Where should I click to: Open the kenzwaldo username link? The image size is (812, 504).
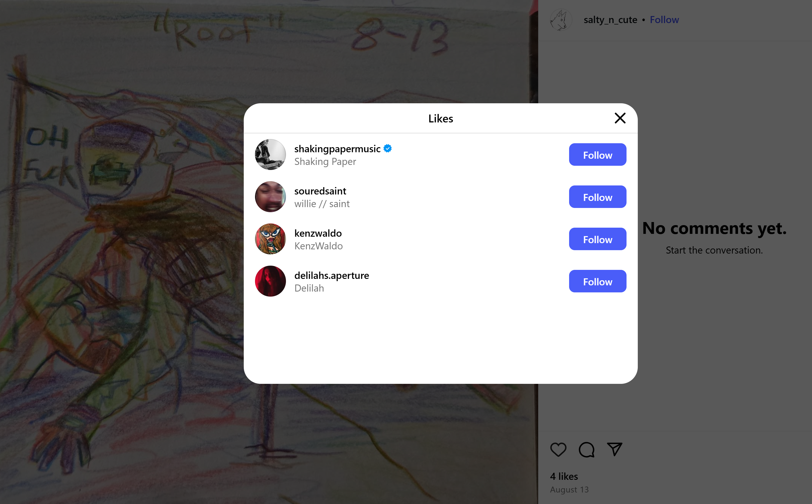pos(318,233)
